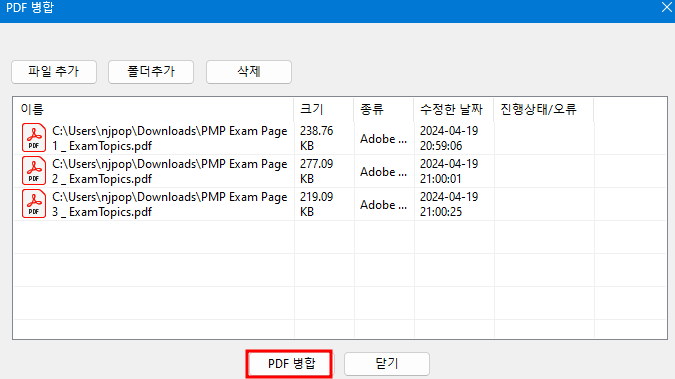Click the 진행상태/오류 column header
The width and height of the screenshot is (675, 379).
coord(544,109)
